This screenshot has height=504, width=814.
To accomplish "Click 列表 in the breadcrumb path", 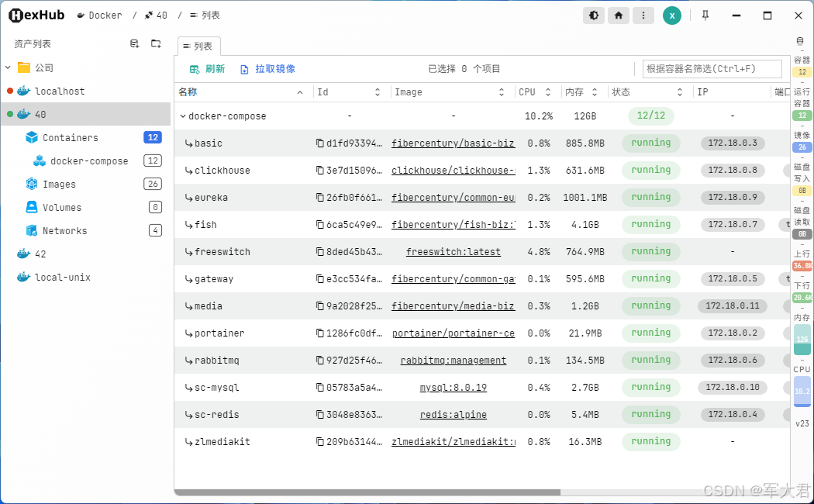I will tap(205, 16).
